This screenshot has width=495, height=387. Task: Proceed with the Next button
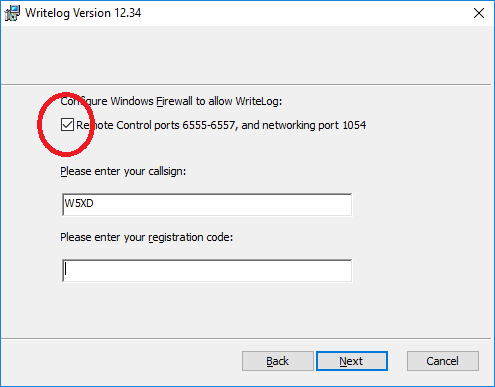tap(352, 361)
